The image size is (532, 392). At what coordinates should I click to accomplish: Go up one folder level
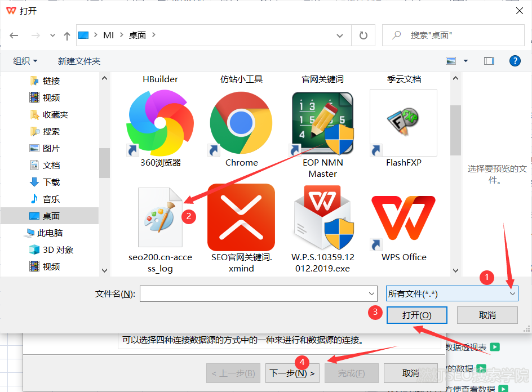(x=67, y=35)
